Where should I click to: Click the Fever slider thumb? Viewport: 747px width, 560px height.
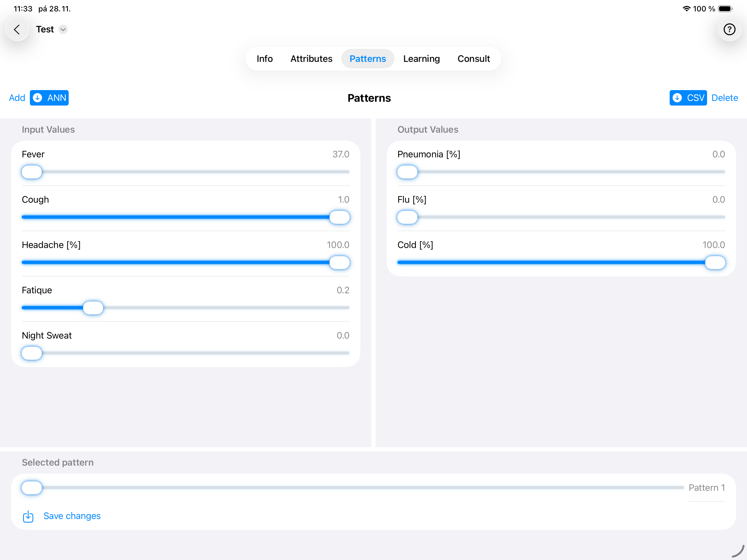pos(32,172)
